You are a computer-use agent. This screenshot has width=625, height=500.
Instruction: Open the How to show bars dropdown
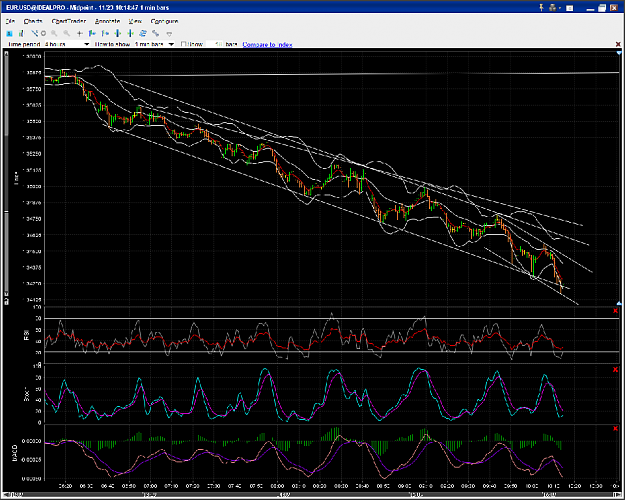[154, 44]
